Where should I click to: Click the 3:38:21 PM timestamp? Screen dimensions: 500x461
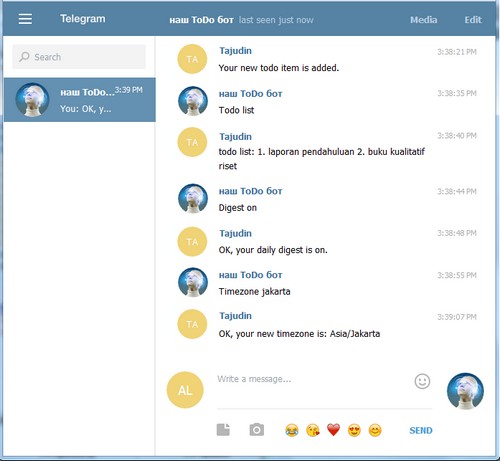457,52
